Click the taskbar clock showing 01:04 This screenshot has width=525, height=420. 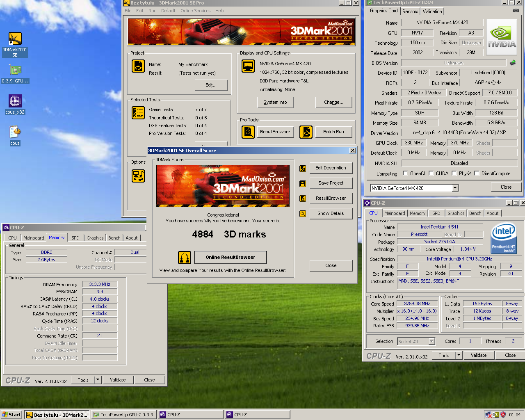515,415
